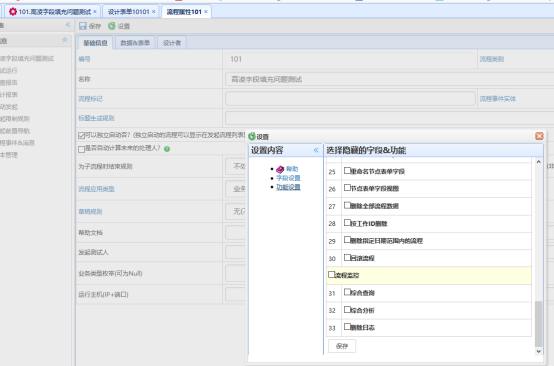This screenshot has height=366, width=554.
Task: Open the 为子流程时结束规则 dropdown
Action: tap(236, 166)
